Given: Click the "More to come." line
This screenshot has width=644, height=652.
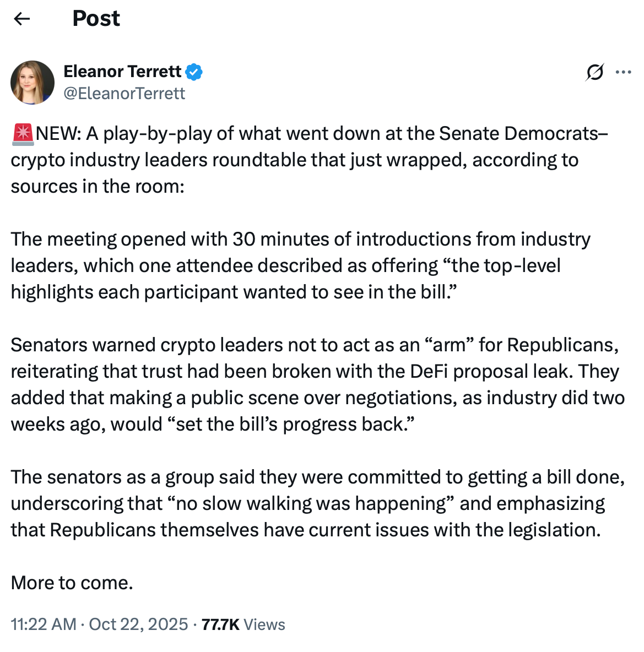Looking at the screenshot, I should point(72,583).
